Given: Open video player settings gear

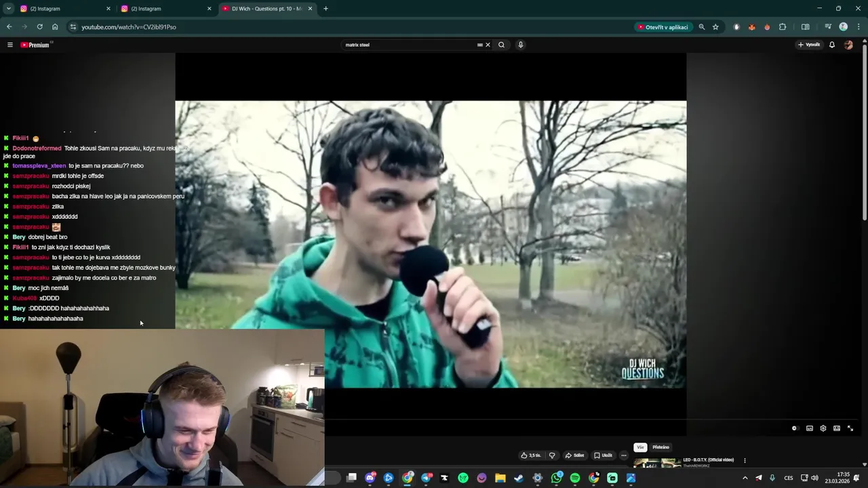Looking at the screenshot, I should coord(823,428).
